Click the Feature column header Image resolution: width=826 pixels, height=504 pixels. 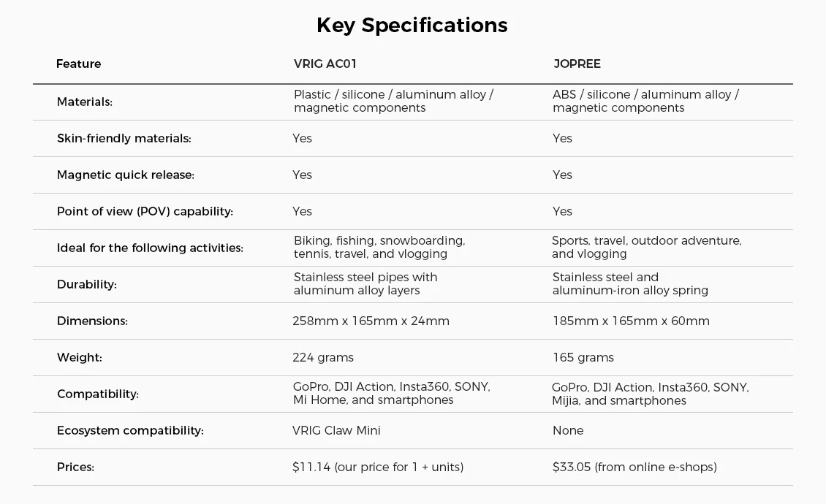point(78,64)
